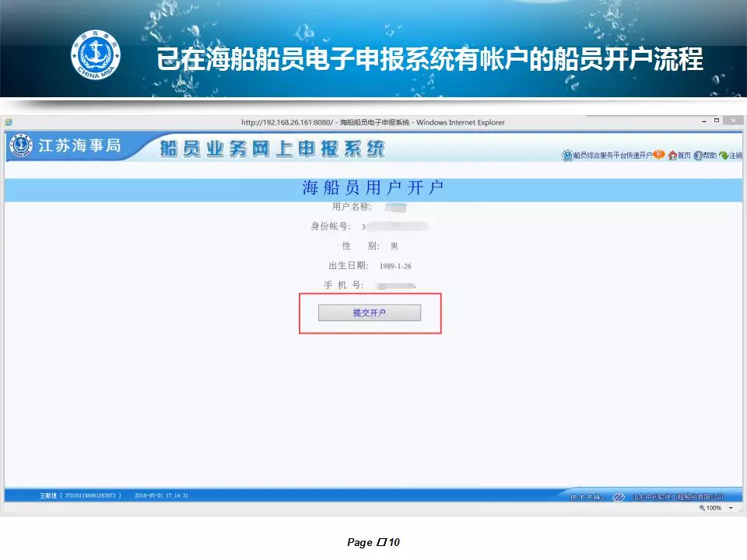
Task: Click the question mark help icon
Action: tap(698, 156)
